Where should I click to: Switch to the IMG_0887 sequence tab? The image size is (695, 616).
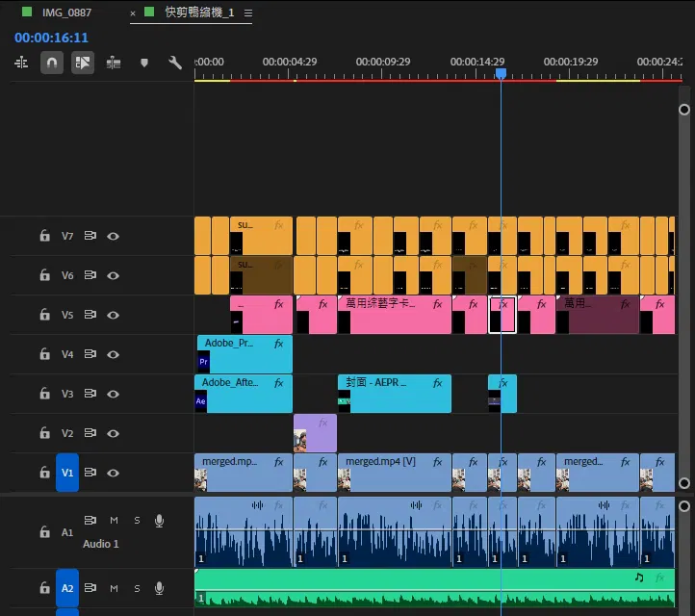click(x=66, y=13)
